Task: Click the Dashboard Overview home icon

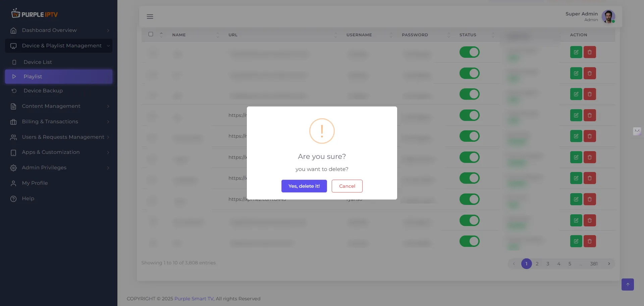Action: pyautogui.click(x=13, y=31)
